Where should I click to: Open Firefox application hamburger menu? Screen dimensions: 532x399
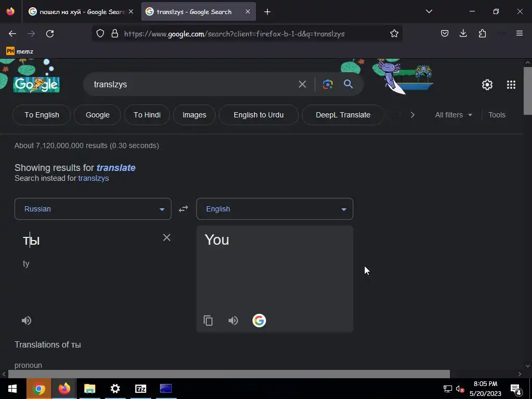tap(519, 33)
